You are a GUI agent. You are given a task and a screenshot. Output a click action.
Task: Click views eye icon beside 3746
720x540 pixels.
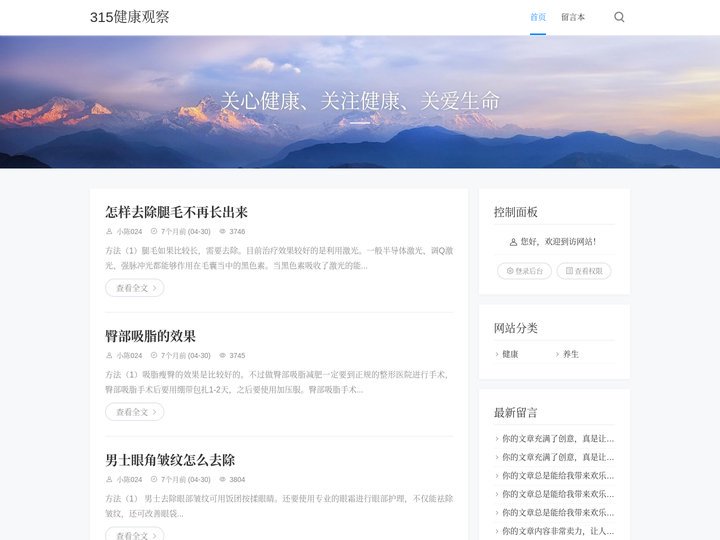click(223, 231)
